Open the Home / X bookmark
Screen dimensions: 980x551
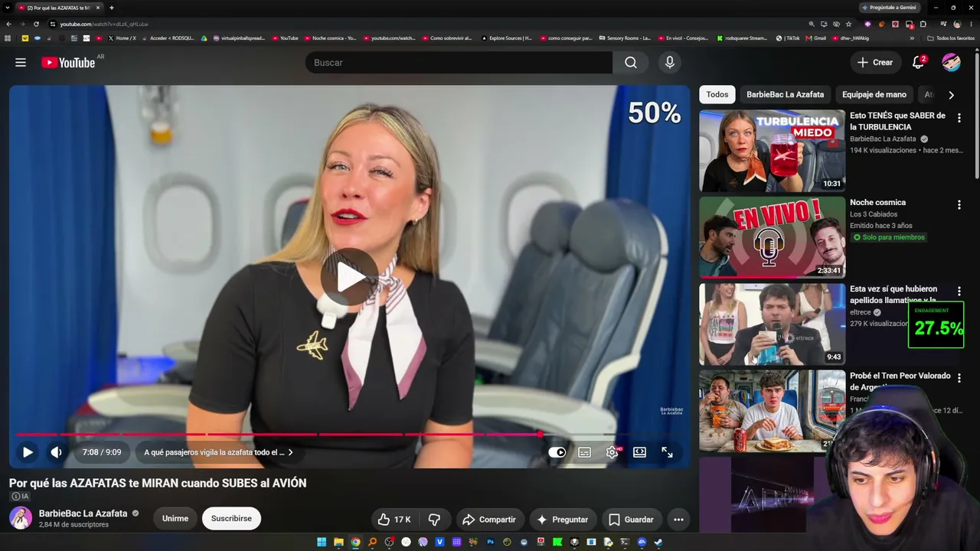coord(122,38)
